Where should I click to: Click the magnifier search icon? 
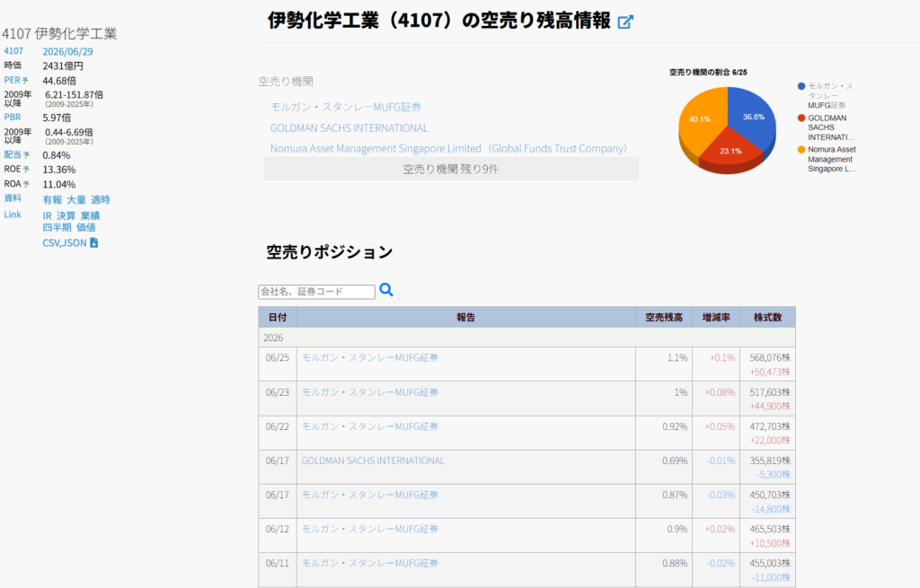coord(386,290)
